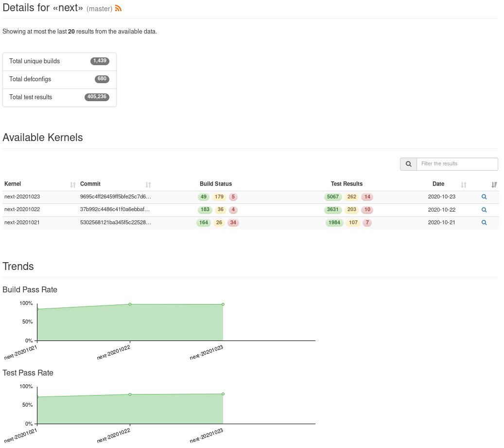The image size is (504, 448).
Task: Click next-20201022 point on Build Pass Rate chart
Action: click(130, 304)
